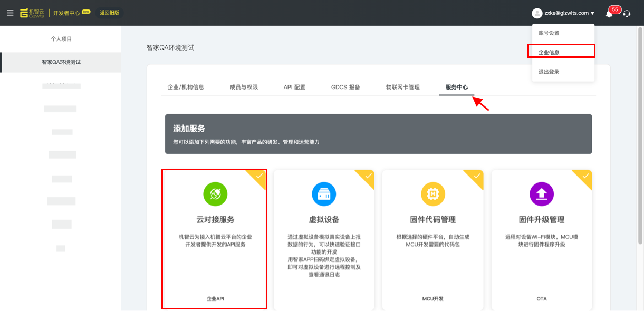Click the green 云对接服务 icon
This screenshot has width=644, height=311.
215,194
